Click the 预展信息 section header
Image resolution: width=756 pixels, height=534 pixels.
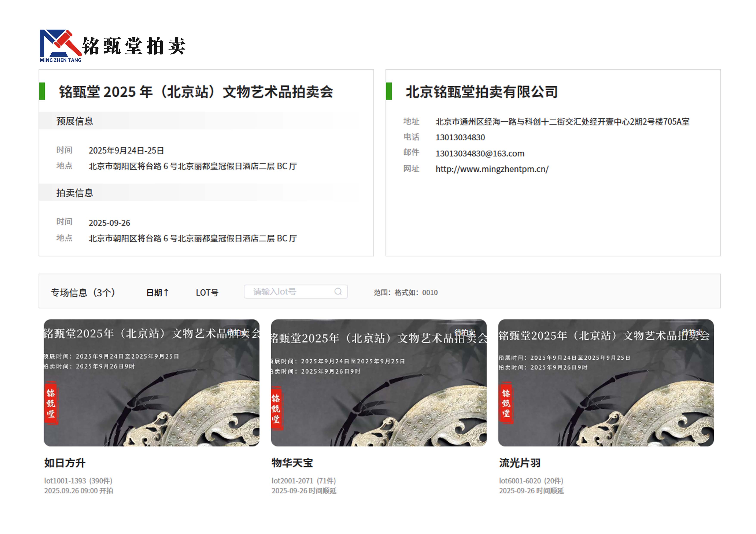point(75,121)
